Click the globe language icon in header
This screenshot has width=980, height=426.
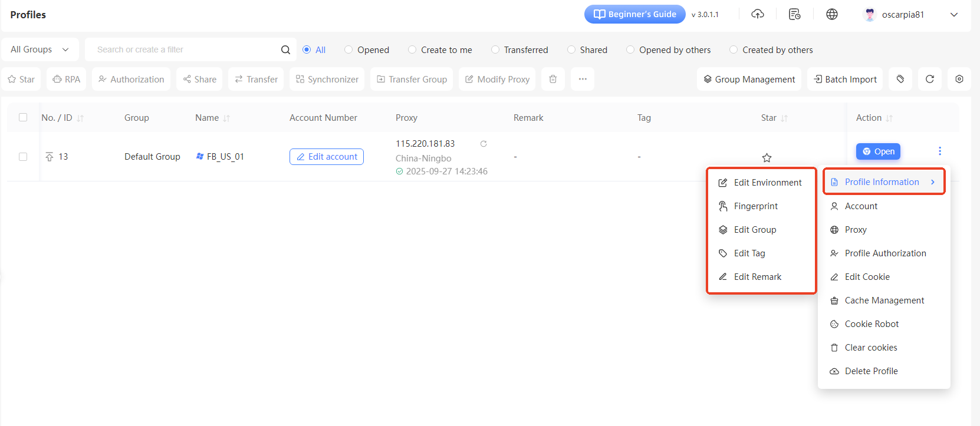coord(831,14)
